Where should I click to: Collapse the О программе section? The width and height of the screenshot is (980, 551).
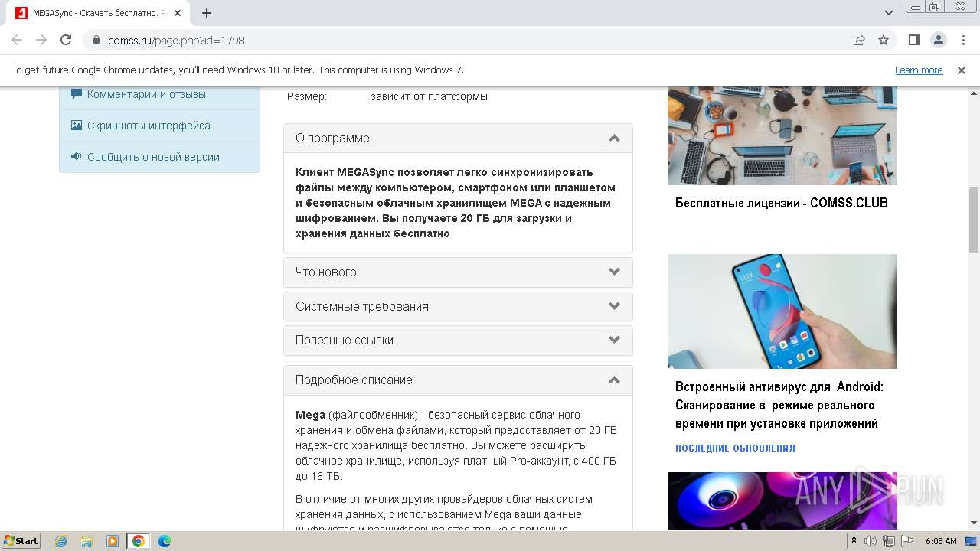pyautogui.click(x=458, y=139)
